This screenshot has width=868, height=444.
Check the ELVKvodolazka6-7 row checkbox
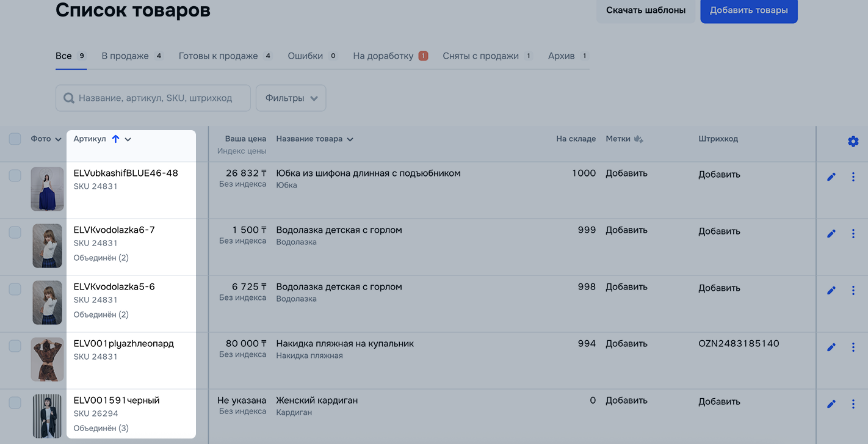point(15,232)
